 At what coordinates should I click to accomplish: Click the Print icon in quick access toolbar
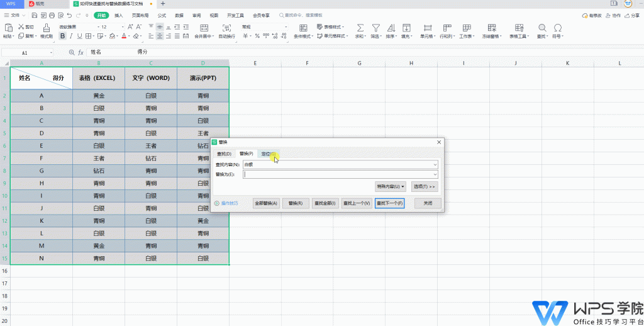click(x=52, y=16)
